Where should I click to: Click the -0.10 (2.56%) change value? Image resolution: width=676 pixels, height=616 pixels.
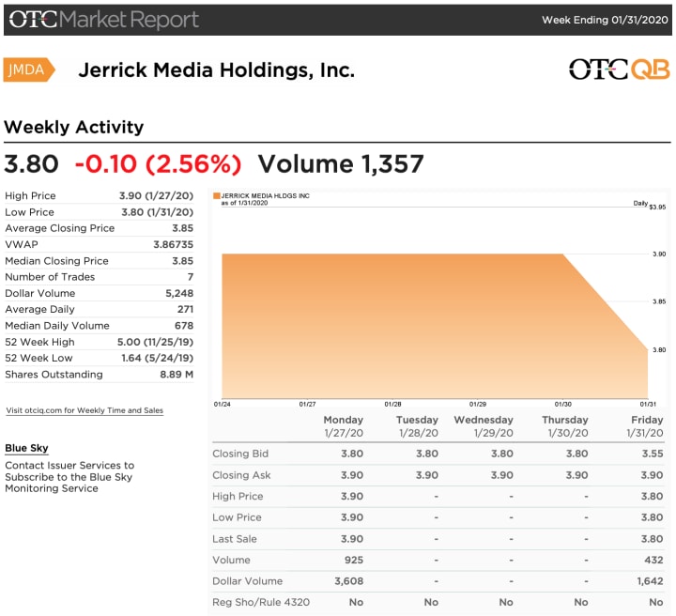point(158,164)
